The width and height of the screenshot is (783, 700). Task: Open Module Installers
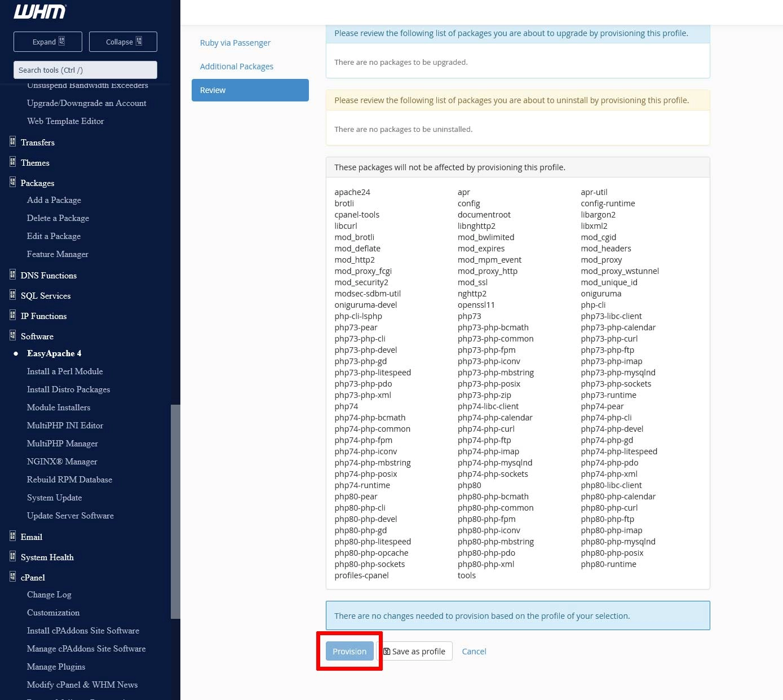(x=59, y=407)
